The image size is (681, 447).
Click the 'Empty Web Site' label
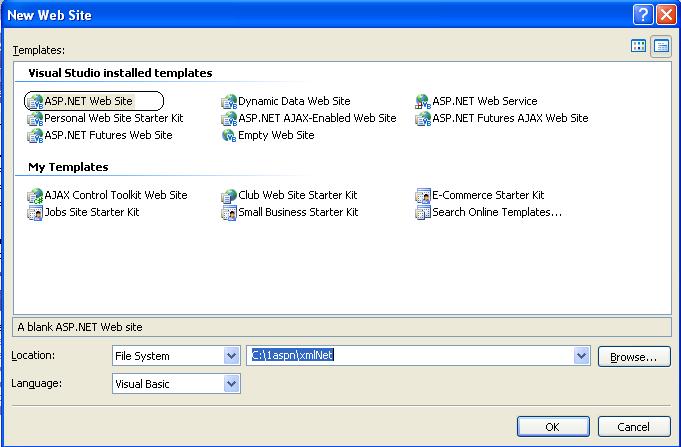tap(276, 135)
